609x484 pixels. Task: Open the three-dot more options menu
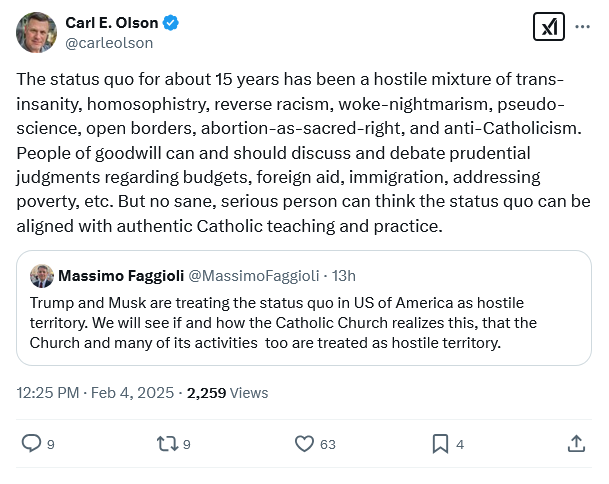(x=584, y=28)
